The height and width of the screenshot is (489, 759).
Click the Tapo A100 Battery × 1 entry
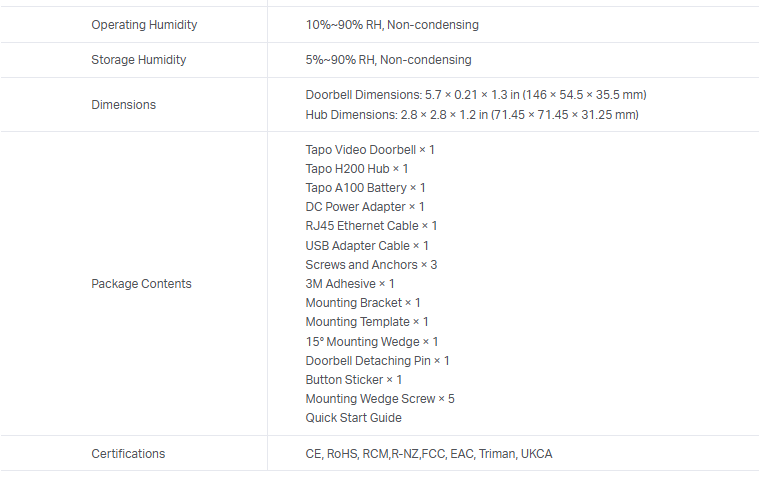pyautogui.click(x=365, y=188)
